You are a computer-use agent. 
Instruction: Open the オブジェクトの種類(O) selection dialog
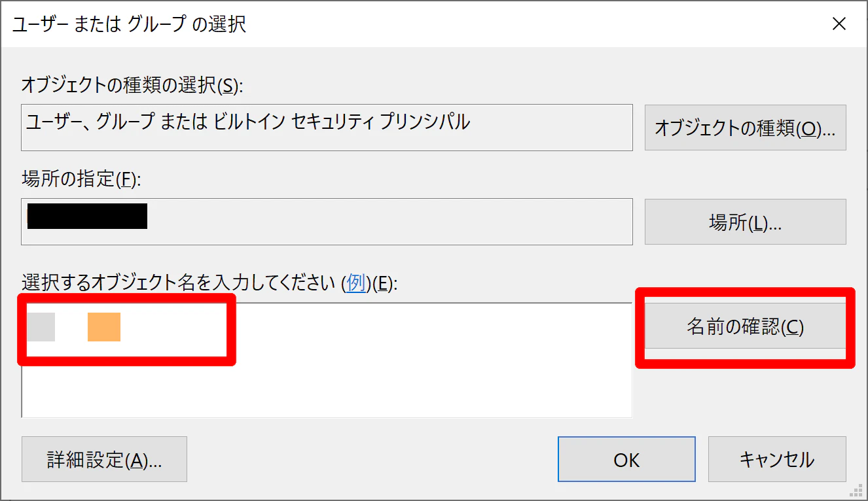pyautogui.click(x=745, y=128)
